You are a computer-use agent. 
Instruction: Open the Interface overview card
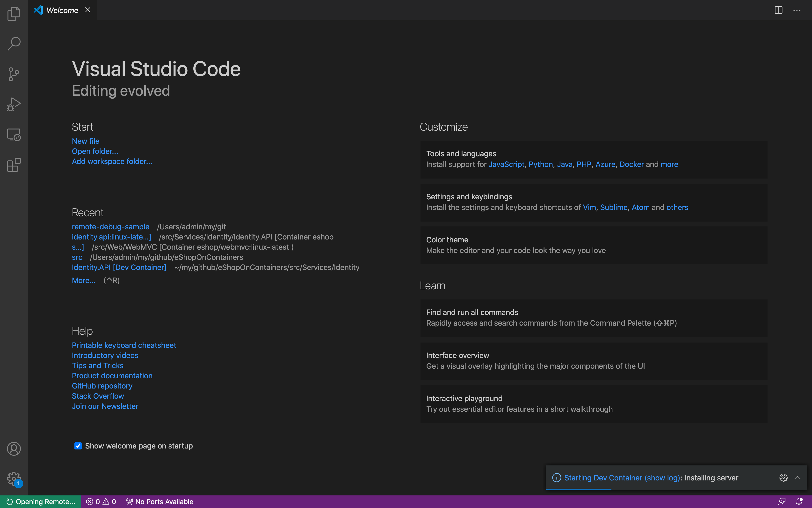click(x=594, y=361)
